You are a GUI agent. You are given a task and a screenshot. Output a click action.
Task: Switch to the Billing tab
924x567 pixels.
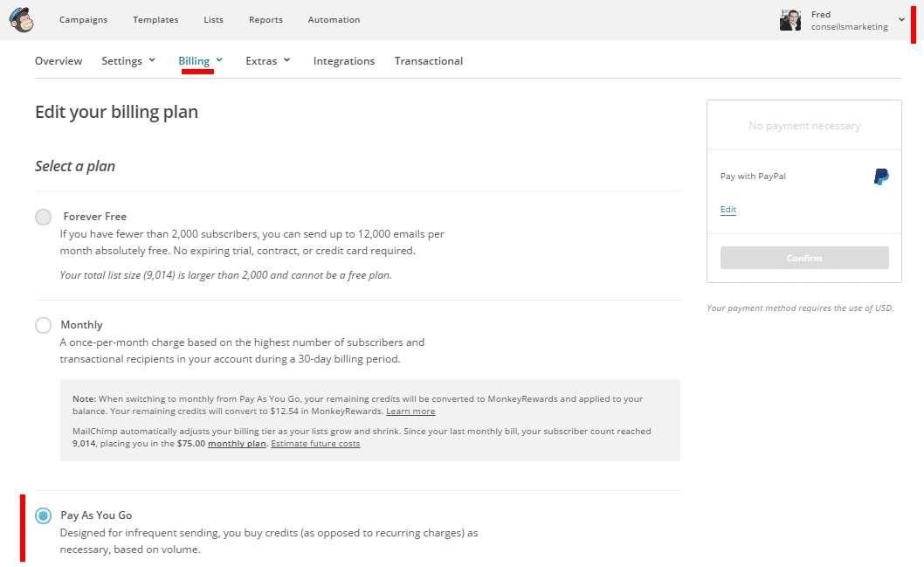click(194, 60)
